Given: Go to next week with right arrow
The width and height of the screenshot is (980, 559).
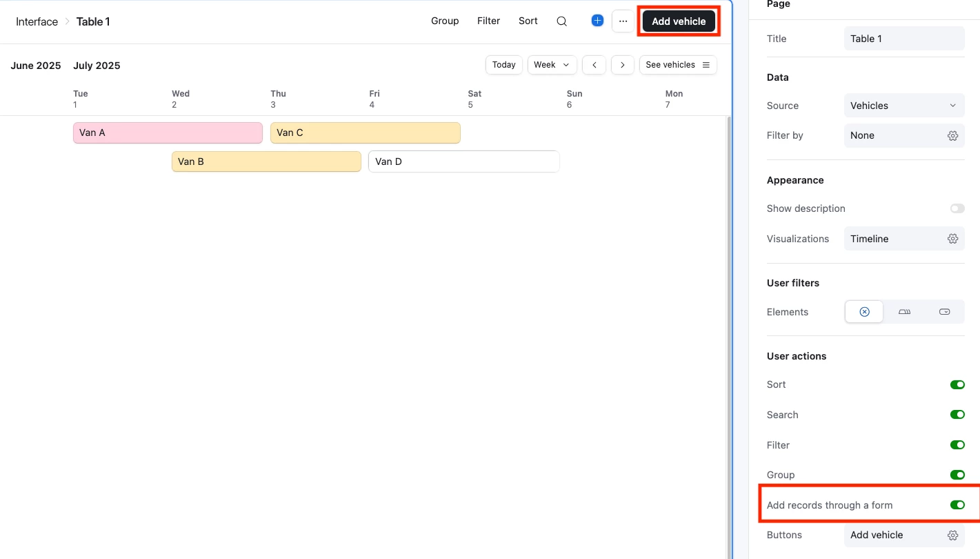Looking at the screenshot, I should coord(623,65).
